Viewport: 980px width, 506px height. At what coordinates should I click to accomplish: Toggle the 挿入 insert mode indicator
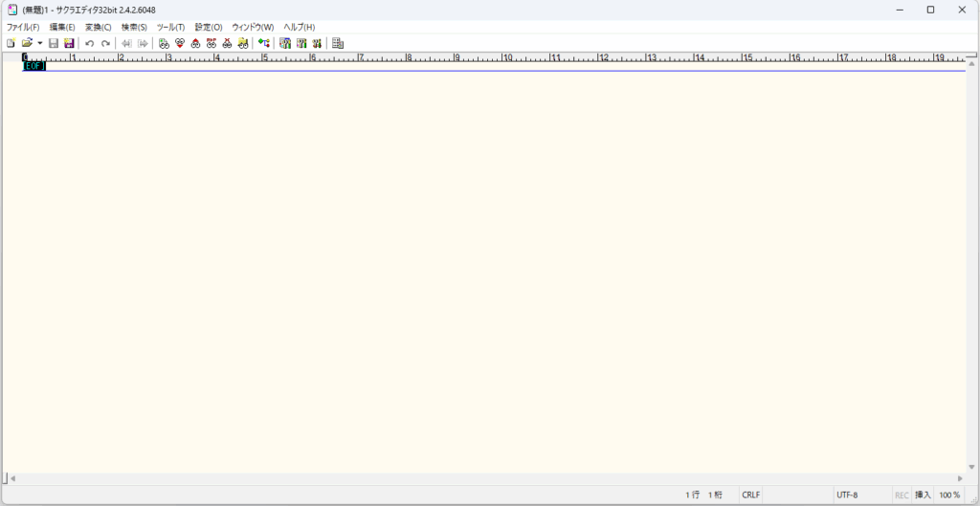923,495
